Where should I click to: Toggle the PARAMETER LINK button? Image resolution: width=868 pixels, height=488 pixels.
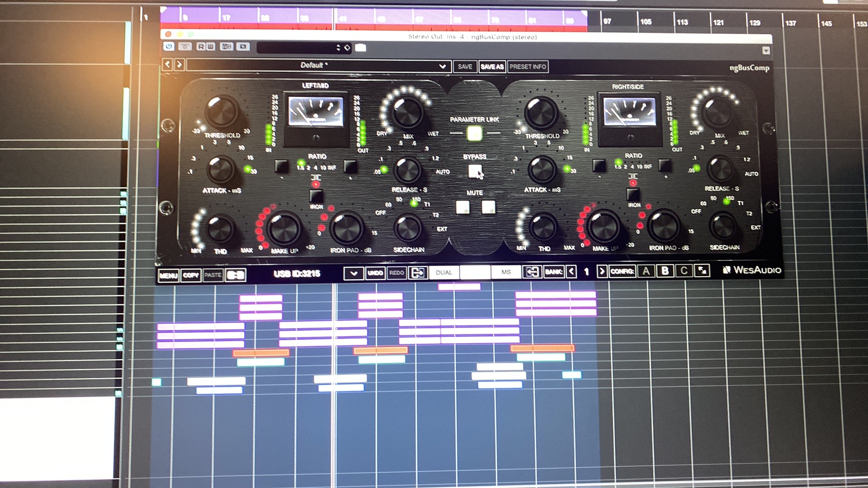474,133
